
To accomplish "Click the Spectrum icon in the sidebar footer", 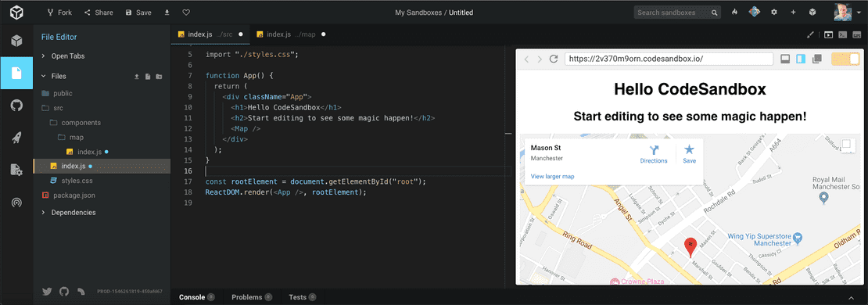I will pyautogui.click(x=81, y=291).
